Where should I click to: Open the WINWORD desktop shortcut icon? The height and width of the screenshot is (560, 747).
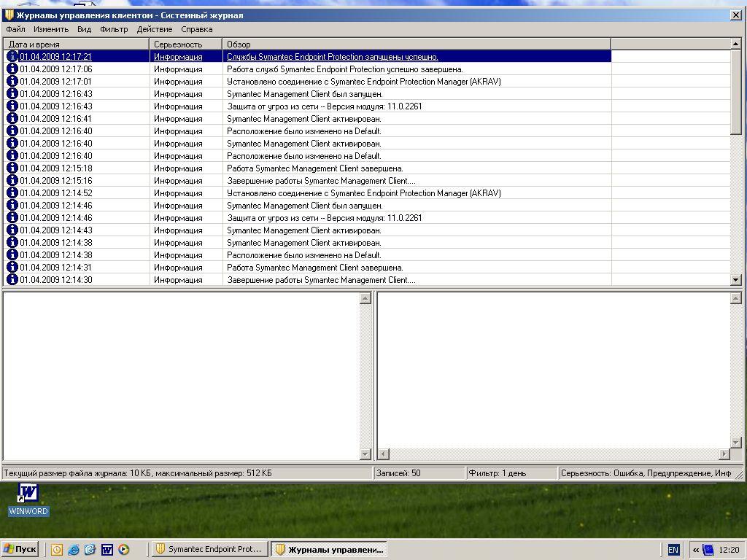point(28,494)
